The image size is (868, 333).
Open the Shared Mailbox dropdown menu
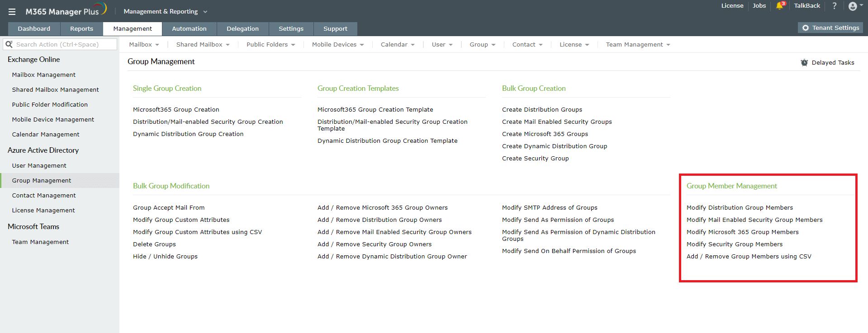pos(203,44)
